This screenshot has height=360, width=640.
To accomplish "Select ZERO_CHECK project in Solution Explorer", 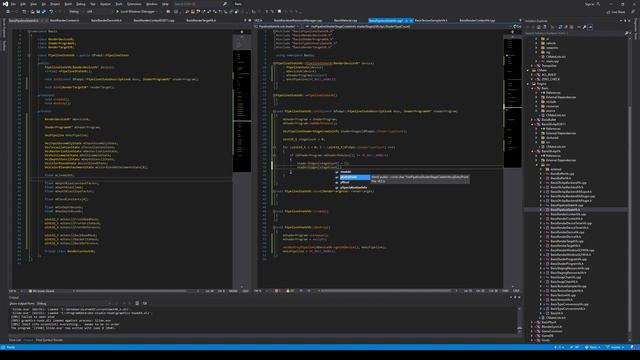I will click(551, 79).
